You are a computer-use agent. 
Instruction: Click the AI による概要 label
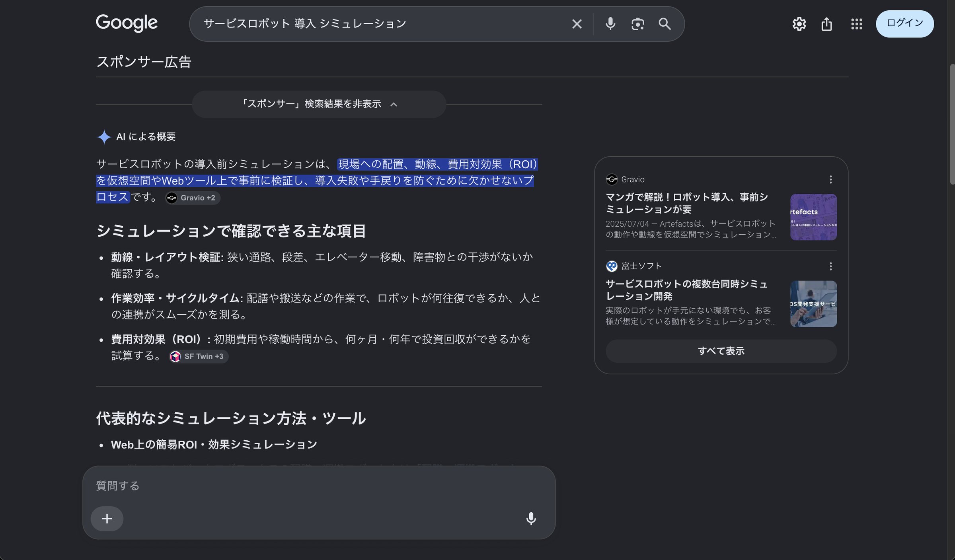[146, 137]
